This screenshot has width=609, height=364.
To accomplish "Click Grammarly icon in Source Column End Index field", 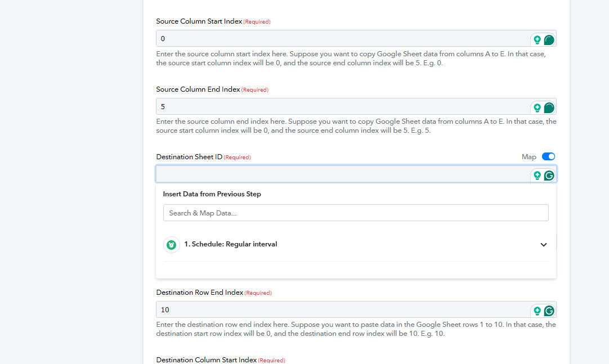I will (549, 107).
